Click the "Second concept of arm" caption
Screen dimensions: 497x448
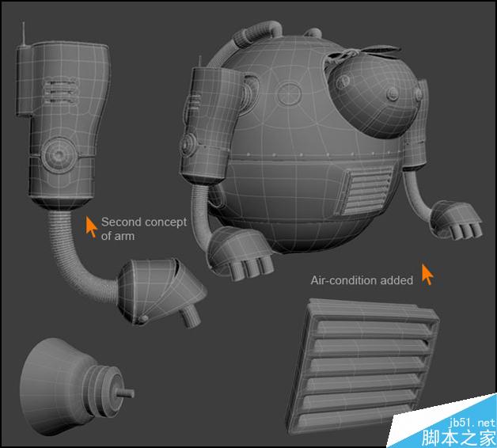click(144, 229)
